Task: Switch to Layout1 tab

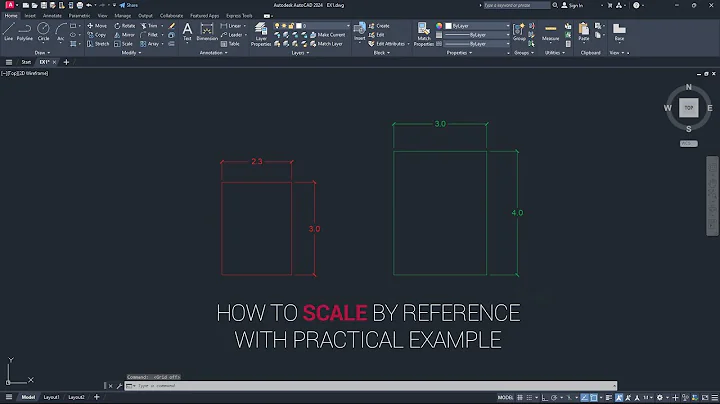Action: [51, 397]
